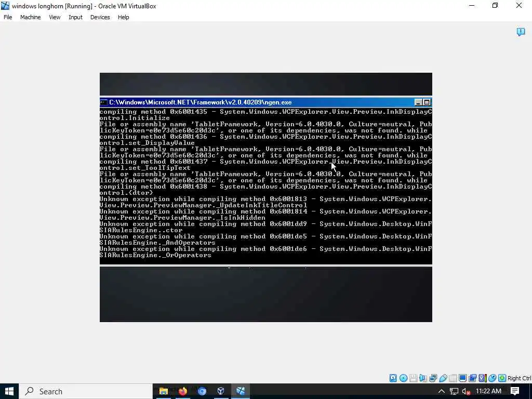Click the 'ontrol.set_ToolTipText' console line
The image size is (532, 399).
[145, 168]
